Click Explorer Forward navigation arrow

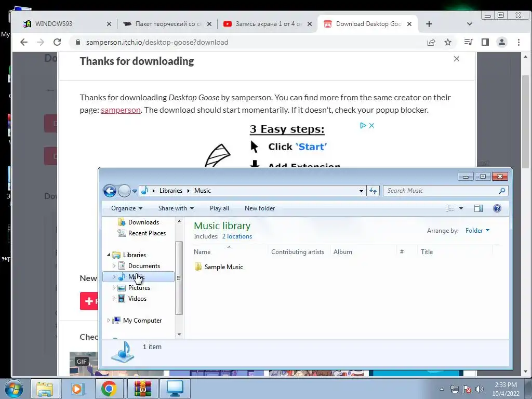(124, 191)
